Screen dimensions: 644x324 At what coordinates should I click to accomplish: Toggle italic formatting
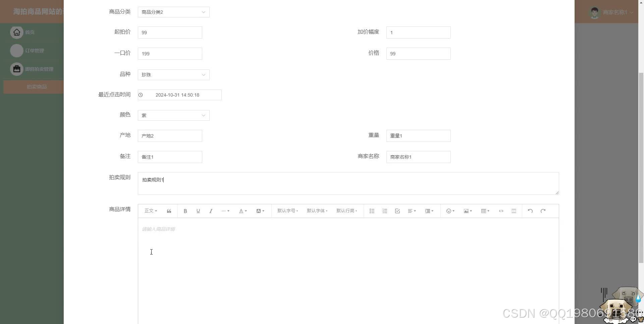211,211
